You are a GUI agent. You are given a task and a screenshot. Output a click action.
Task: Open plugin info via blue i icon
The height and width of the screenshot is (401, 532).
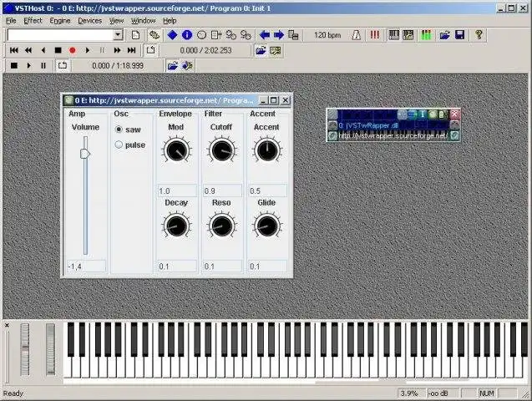(x=187, y=35)
